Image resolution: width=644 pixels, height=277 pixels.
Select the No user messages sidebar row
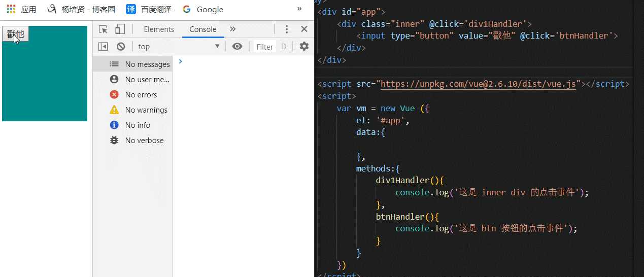tap(132, 79)
